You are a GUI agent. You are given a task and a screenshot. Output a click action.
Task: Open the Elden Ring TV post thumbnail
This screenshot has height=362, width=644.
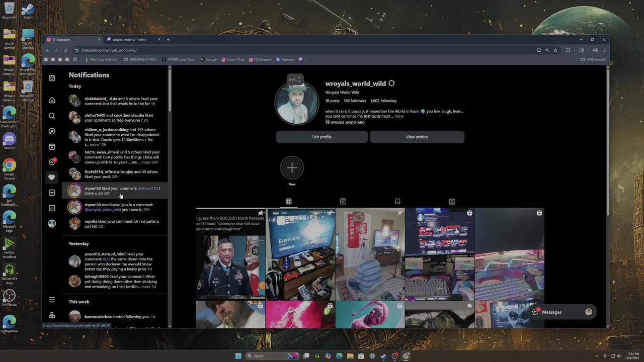tap(300, 254)
